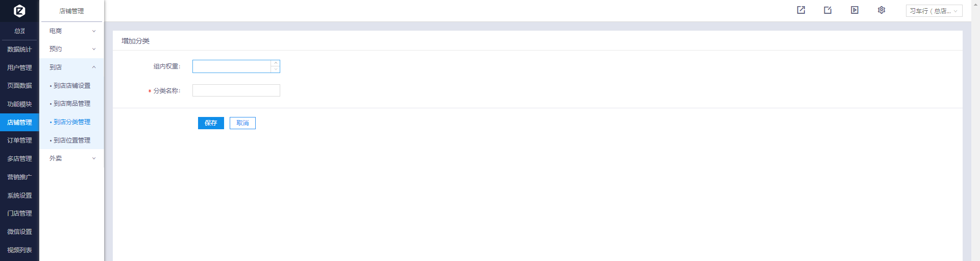Click the 保存 button

pyautogui.click(x=211, y=123)
